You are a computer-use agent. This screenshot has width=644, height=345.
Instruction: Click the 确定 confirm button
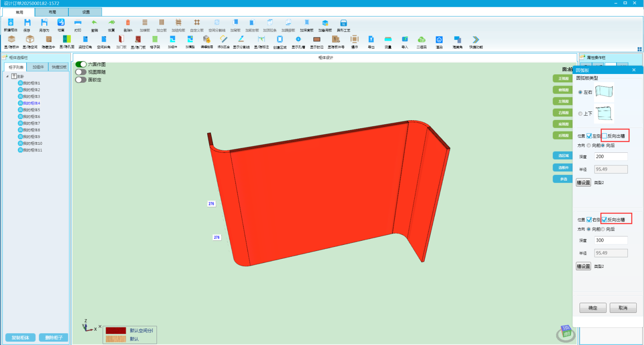click(x=593, y=308)
